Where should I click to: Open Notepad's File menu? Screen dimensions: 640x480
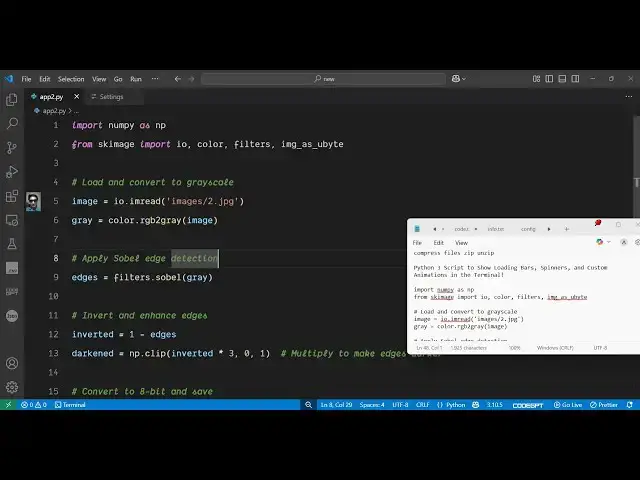[417, 243]
